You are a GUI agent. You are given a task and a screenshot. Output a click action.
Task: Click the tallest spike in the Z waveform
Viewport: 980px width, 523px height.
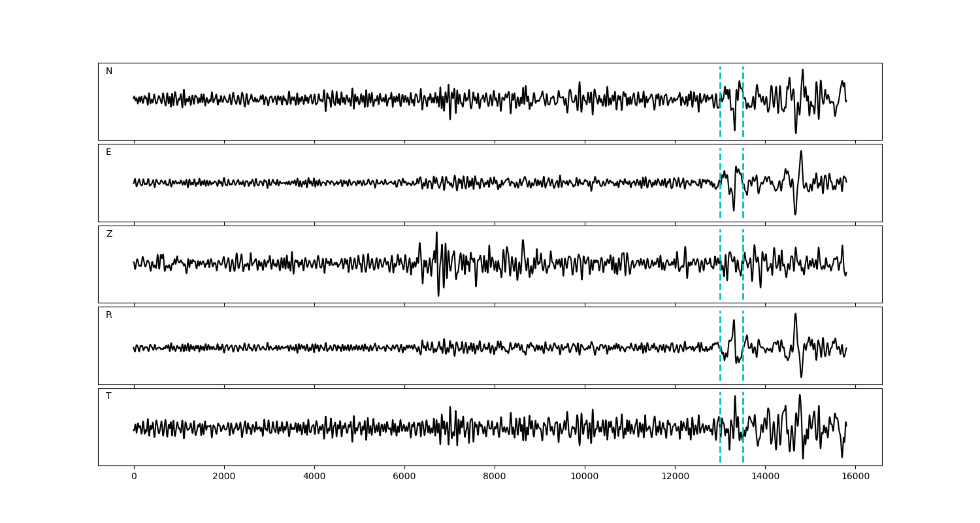[436, 233]
